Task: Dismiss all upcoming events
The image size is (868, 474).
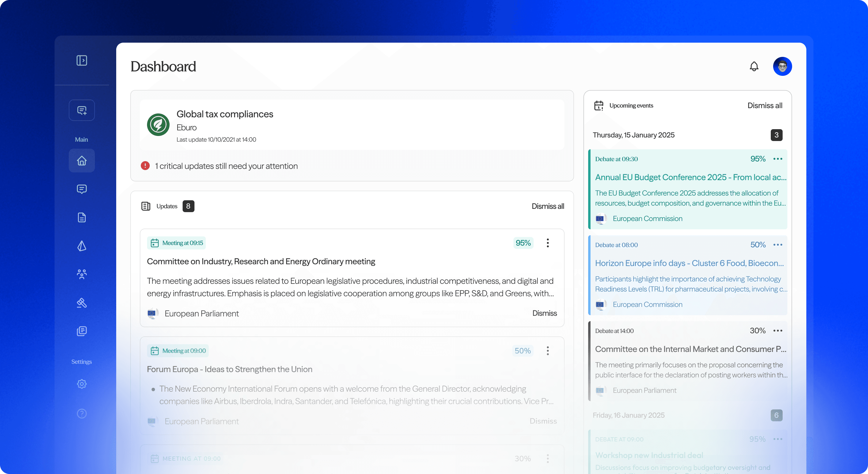Action: (765, 105)
